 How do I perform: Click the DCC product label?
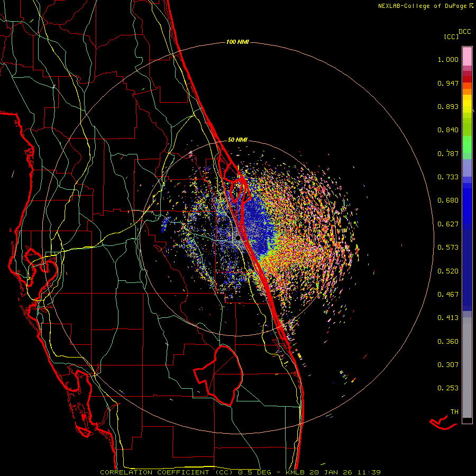click(x=464, y=32)
